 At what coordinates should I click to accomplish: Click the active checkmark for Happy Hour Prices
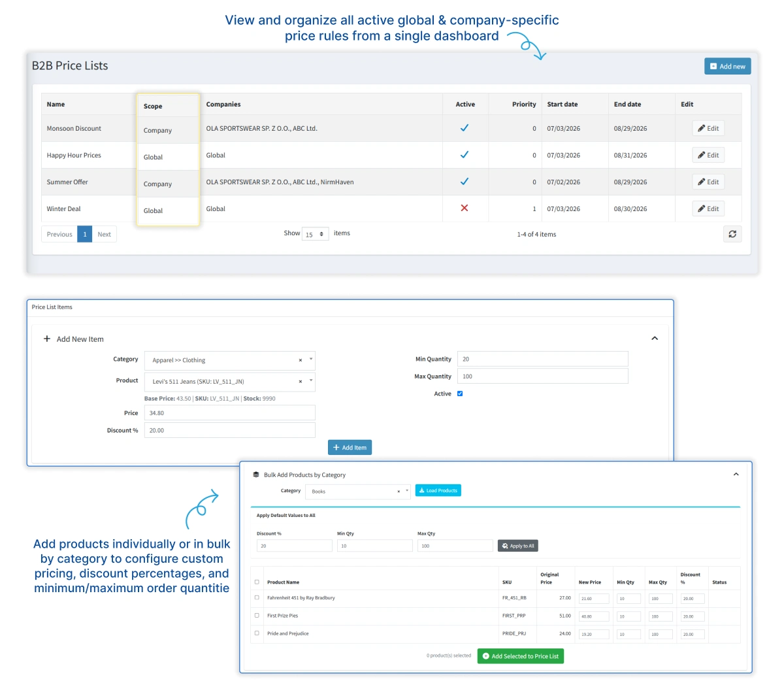tap(465, 155)
